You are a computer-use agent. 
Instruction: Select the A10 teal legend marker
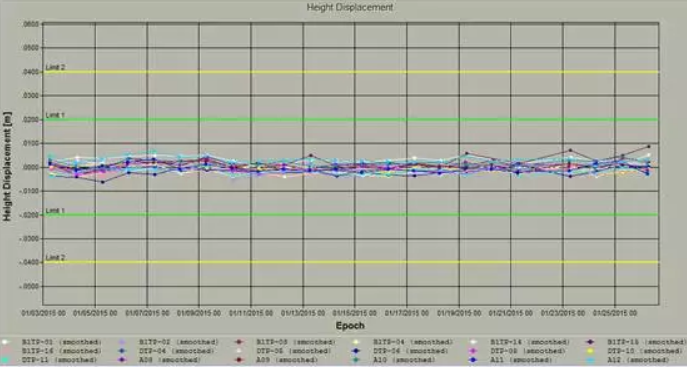pos(356,360)
